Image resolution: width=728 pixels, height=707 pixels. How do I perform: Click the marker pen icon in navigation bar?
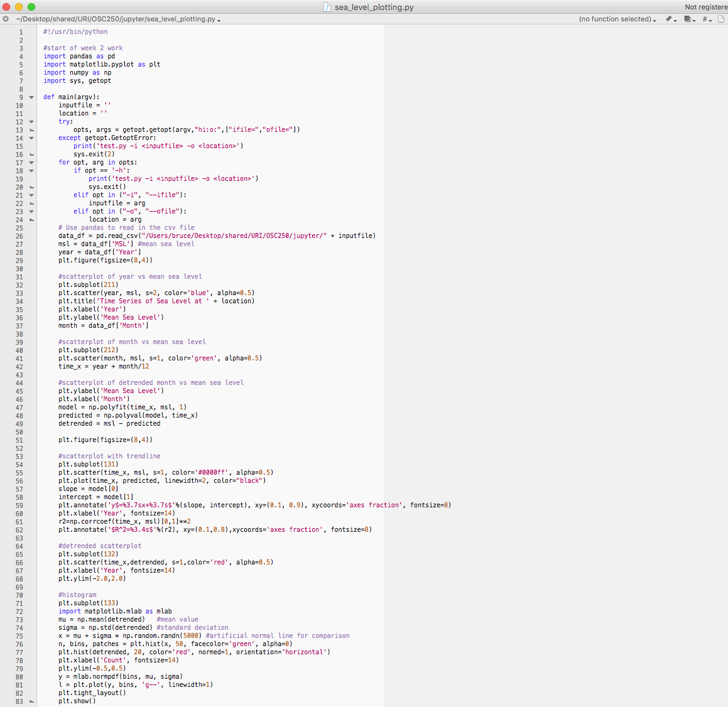tap(671, 19)
